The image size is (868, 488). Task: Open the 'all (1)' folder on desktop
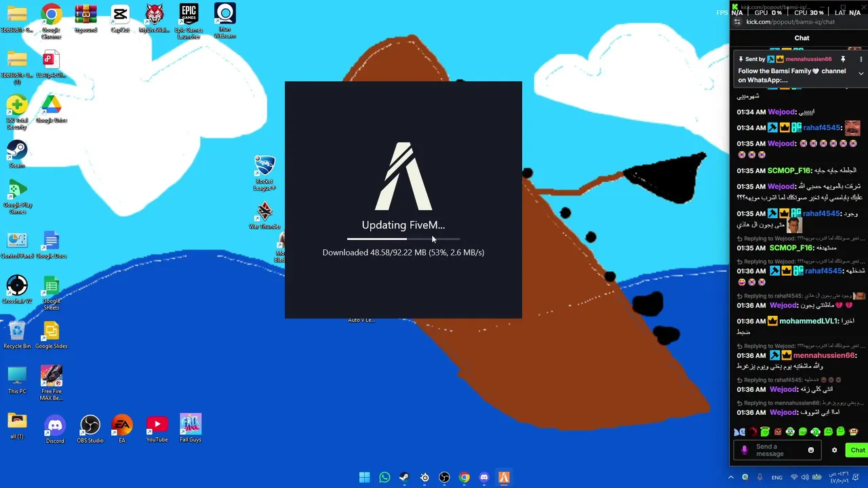point(17,425)
